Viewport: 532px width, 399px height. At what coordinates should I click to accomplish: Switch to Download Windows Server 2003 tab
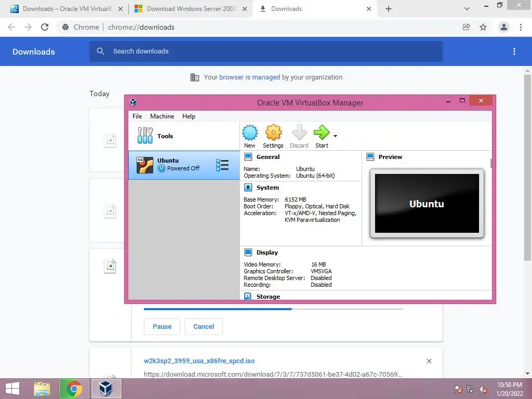[191, 9]
